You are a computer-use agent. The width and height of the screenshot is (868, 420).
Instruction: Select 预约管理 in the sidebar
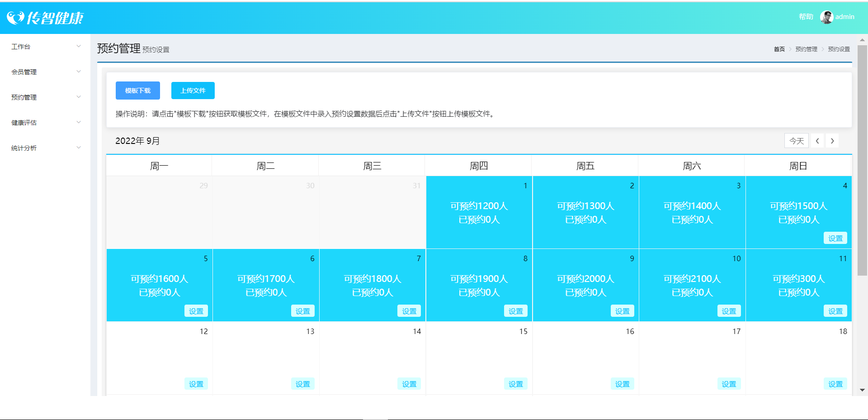24,97
